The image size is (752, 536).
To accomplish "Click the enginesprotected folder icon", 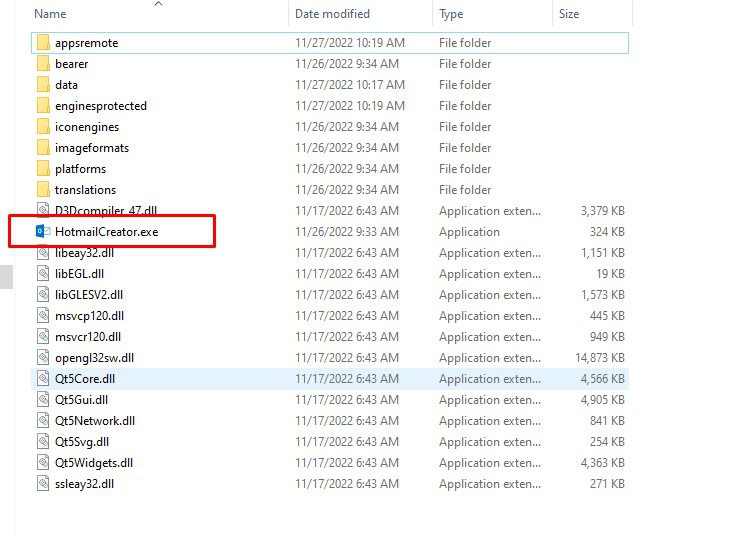I will (43, 106).
